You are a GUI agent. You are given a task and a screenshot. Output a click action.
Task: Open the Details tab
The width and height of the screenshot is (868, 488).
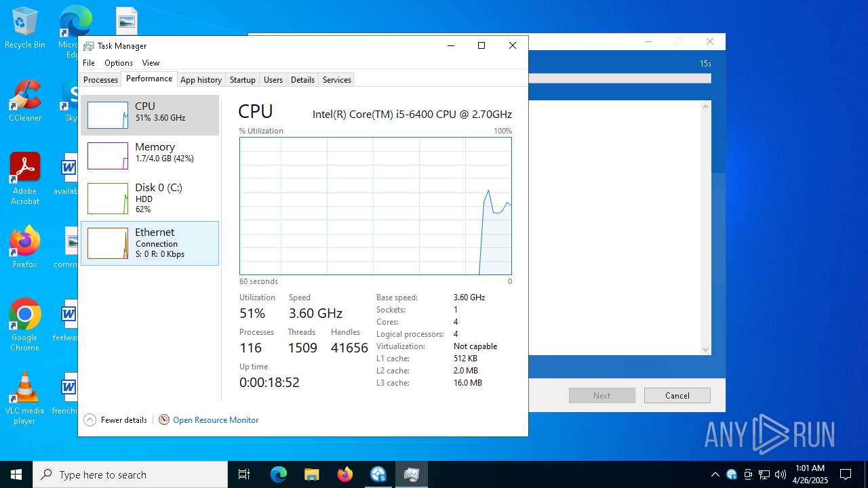302,80
